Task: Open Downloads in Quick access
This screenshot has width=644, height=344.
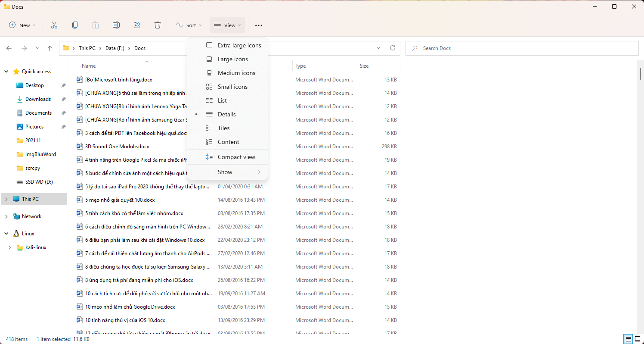Action: (x=38, y=99)
